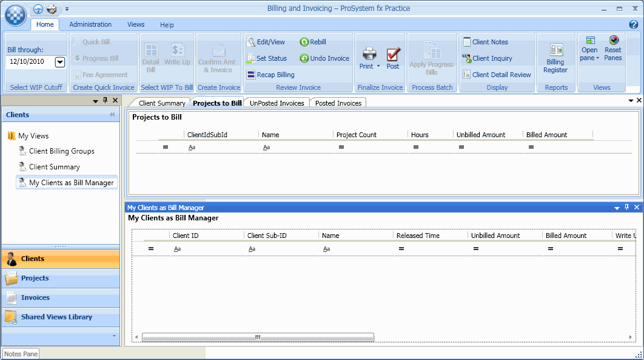Switch to the Posted Invoices tab
Viewport: 644px width, 360px height.
point(338,102)
